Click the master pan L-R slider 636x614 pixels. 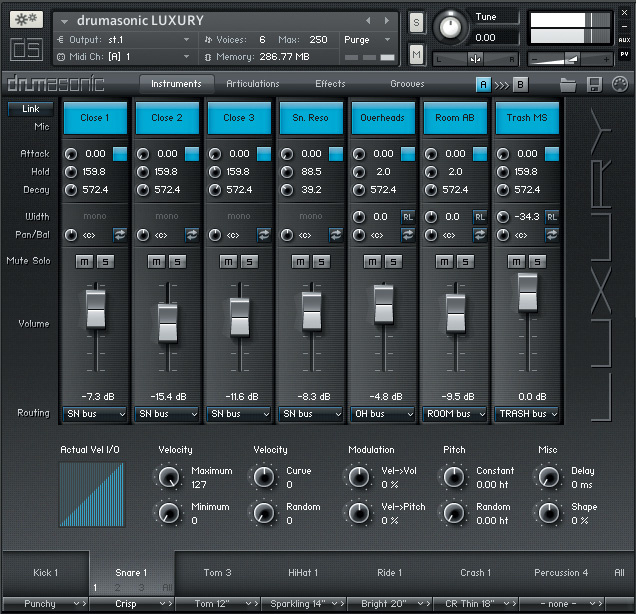(x=475, y=59)
